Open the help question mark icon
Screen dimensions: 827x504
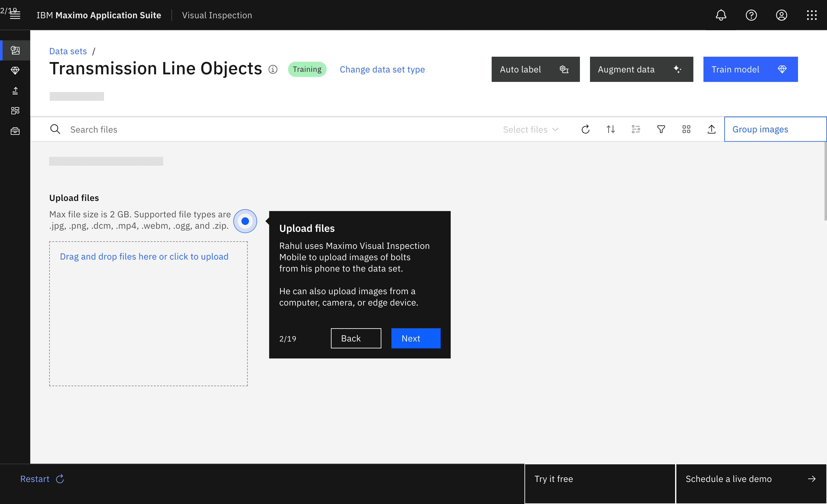point(751,15)
